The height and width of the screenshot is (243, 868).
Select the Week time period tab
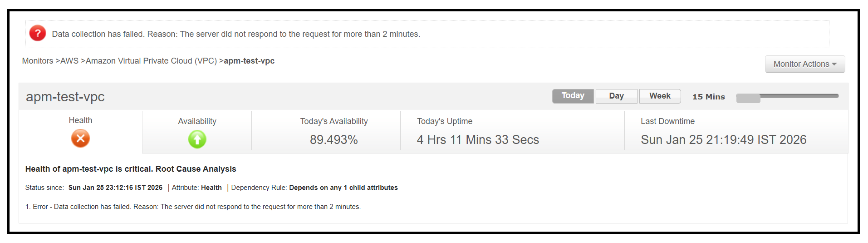click(x=660, y=96)
